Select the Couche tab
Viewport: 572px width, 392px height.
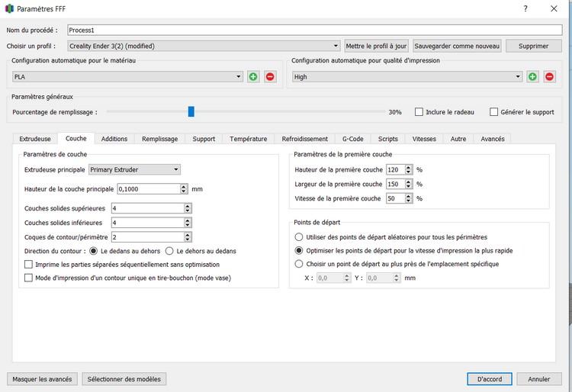(x=76, y=138)
